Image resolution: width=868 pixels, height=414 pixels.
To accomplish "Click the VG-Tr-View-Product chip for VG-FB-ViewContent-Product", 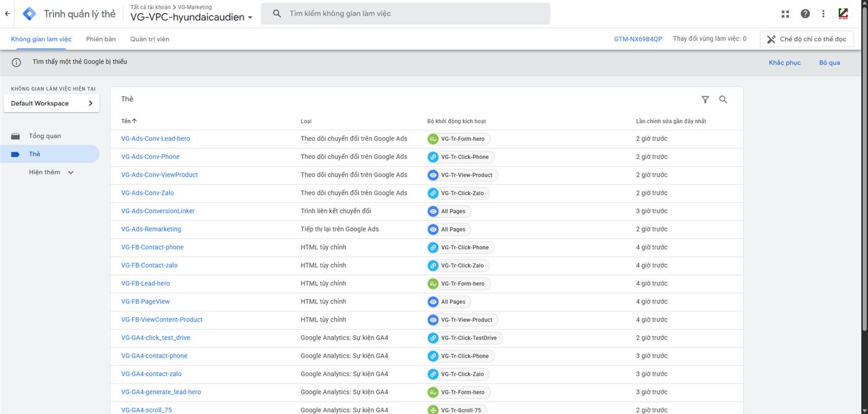I will coord(463,320).
